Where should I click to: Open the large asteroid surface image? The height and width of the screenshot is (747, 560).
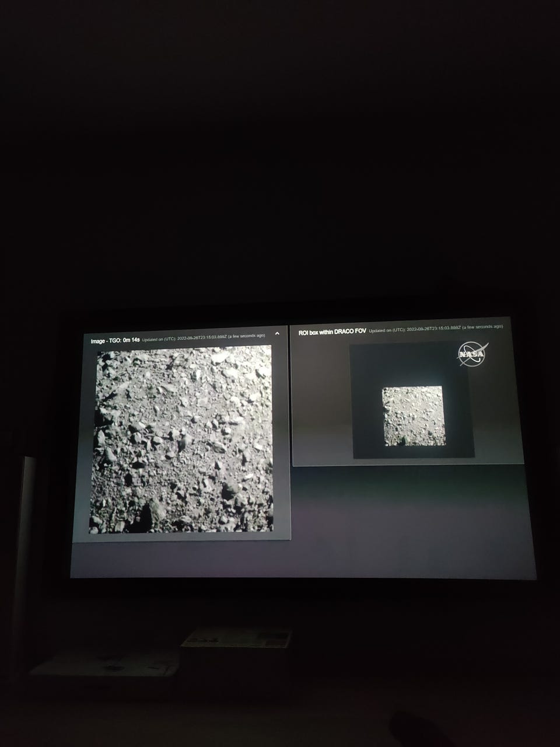click(181, 439)
